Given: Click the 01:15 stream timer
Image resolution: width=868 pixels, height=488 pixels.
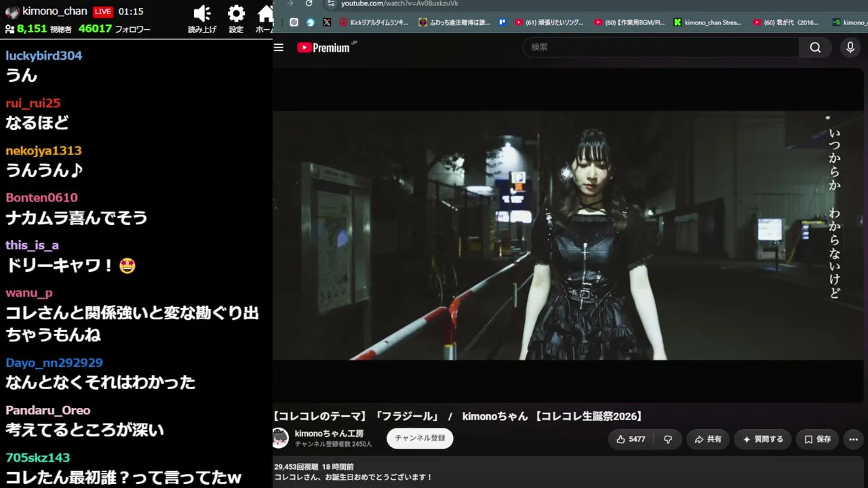Looking at the screenshot, I should tap(131, 12).
